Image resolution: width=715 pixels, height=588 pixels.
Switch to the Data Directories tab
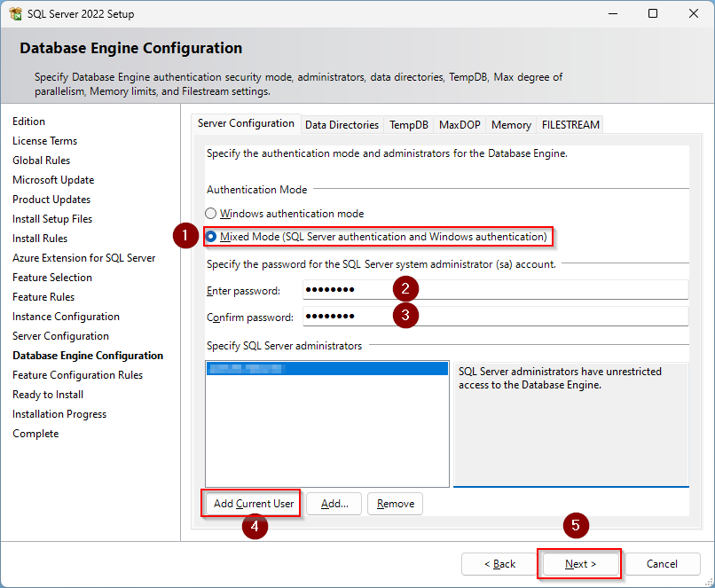tap(342, 125)
